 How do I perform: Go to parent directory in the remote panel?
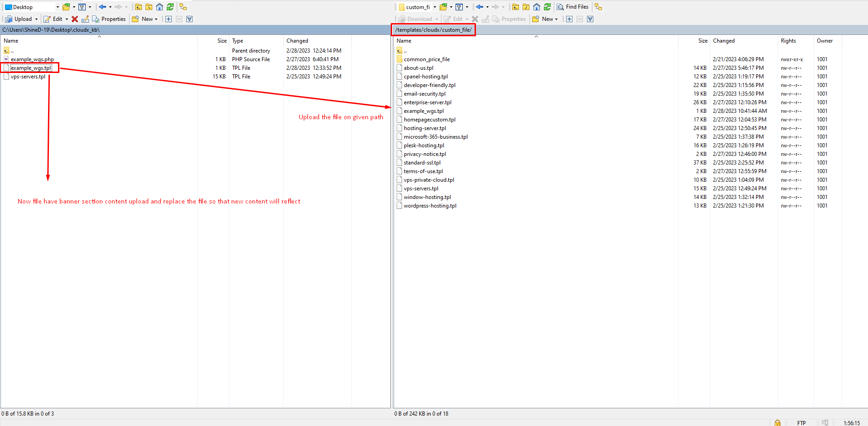[x=515, y=7]
